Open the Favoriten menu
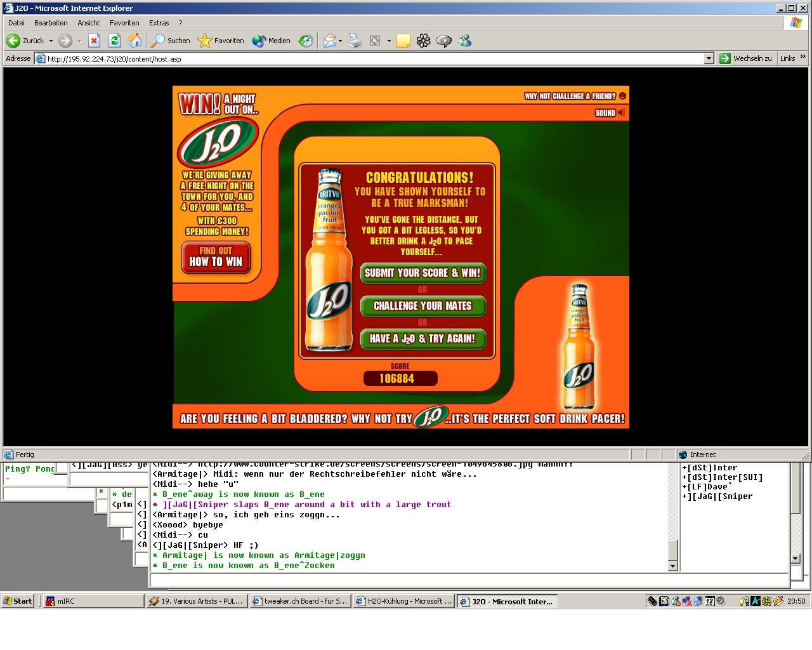812x650 pixels. (x=124, y=23)
